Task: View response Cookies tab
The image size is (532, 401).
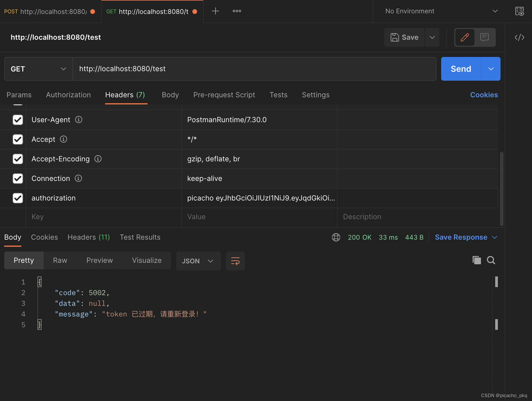Action: 44,237
